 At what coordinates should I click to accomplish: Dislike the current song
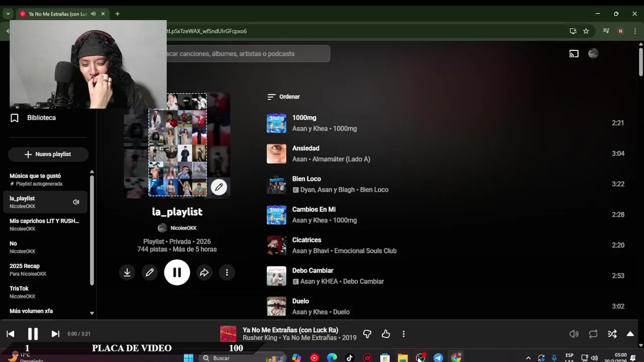[367, 334]
